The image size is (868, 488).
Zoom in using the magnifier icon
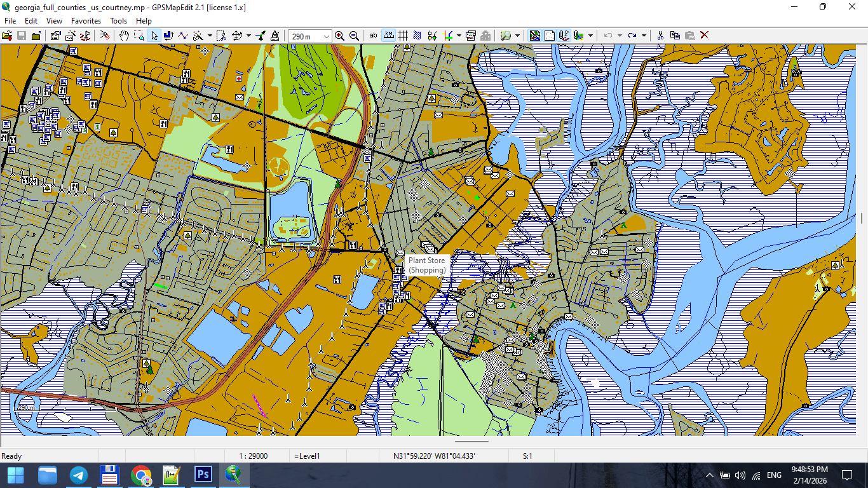pos(339,36)
